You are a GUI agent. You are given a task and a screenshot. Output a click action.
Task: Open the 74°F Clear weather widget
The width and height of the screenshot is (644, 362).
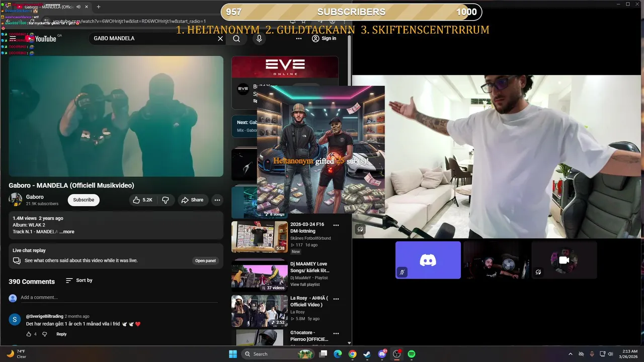[16, 354]
